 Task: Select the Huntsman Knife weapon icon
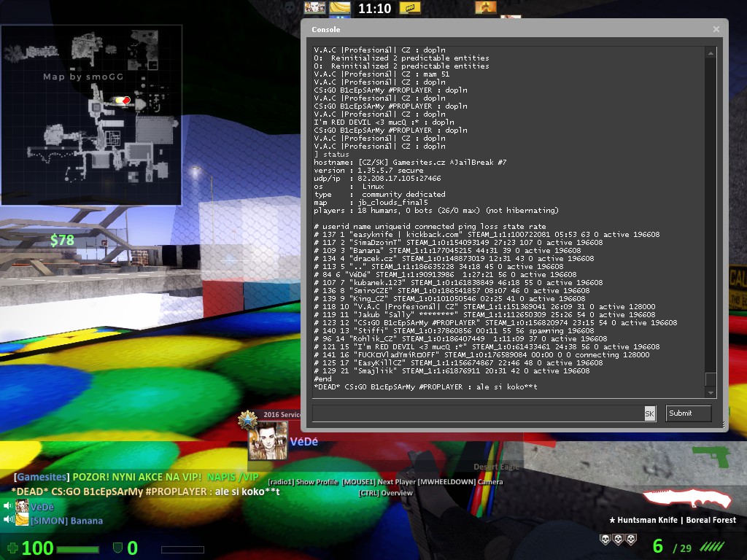(687, 499)
